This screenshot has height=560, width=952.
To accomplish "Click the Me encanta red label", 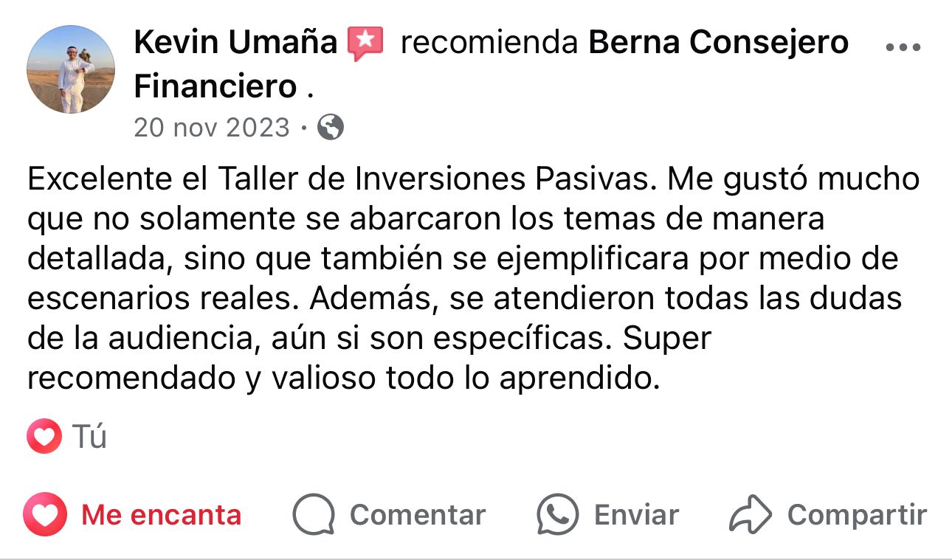I will [x=162, y=514].
